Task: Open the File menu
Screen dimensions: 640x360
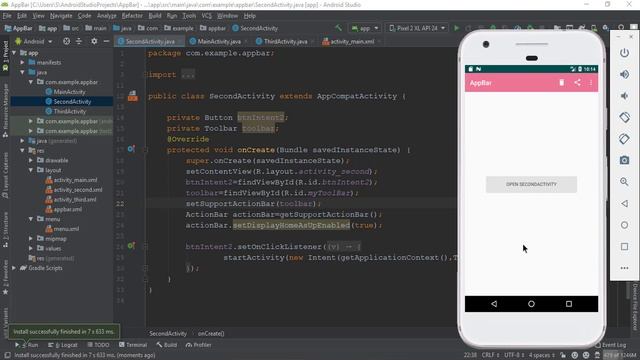Action: click(7, 16)
